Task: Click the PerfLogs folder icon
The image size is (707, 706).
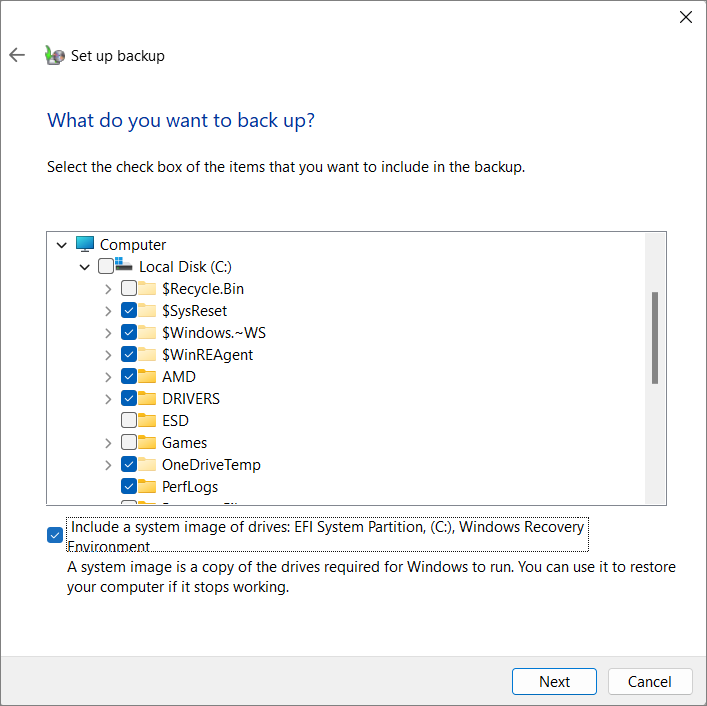Action: (x=148, y=487)
